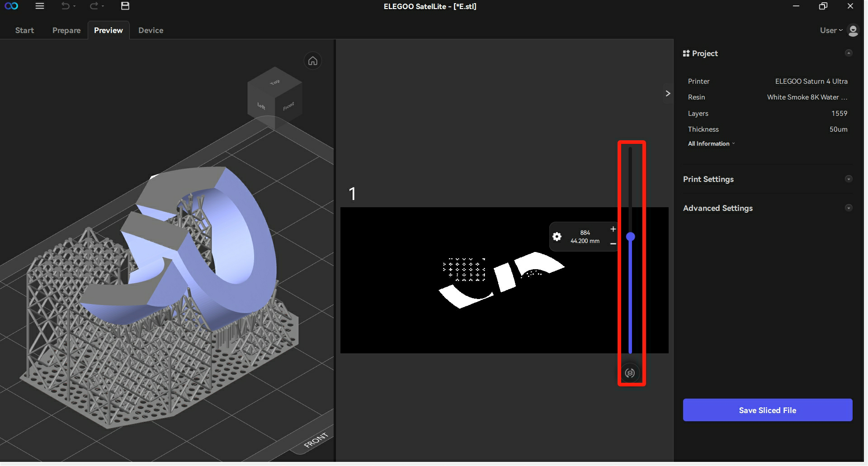This screenshot has width=868, height=466.
Task: Minimize the ELEGOO SatelLite window
Action: (x=796, y=6)
